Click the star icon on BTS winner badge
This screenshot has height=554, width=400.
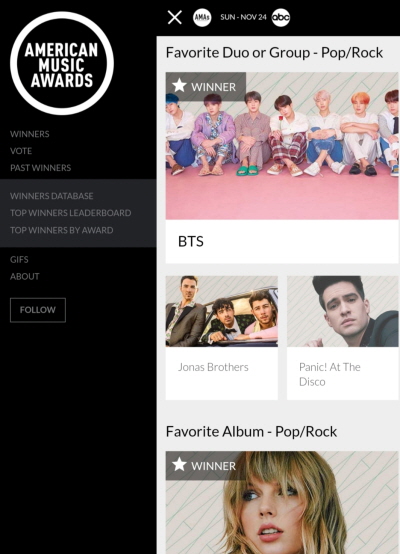pos(179,86)
